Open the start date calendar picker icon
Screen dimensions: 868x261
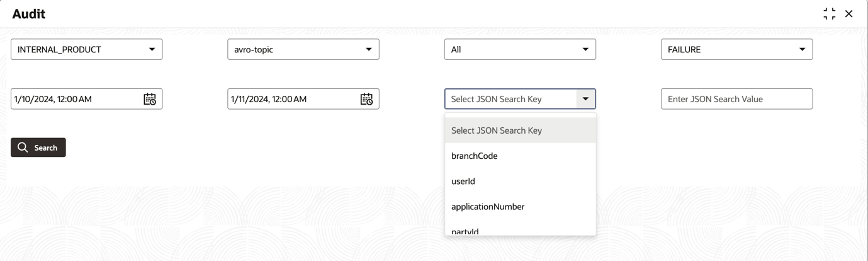[x=150, y=99]
